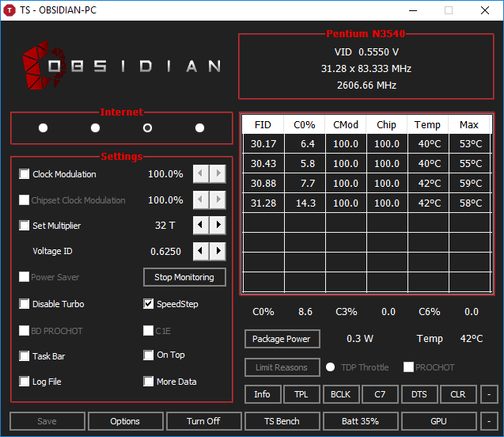Open the TS Bench benchmark
504x437 pixels.
point(282,421)
